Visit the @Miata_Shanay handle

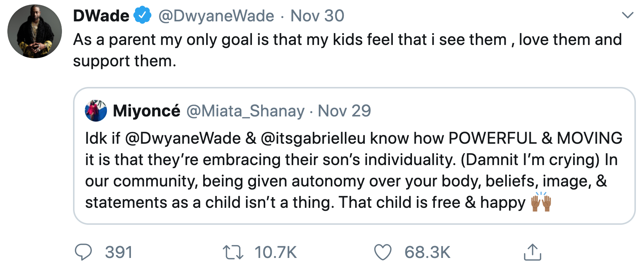[x=246, y=111]
